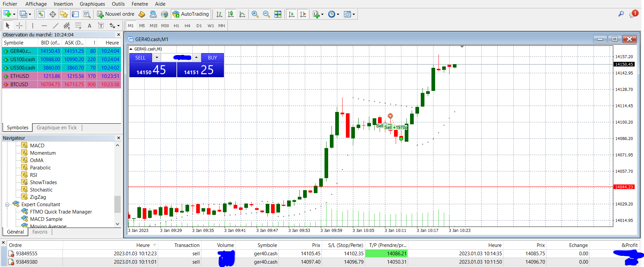
Task: Switch chart to candlestick display
Action: [231, 14]
